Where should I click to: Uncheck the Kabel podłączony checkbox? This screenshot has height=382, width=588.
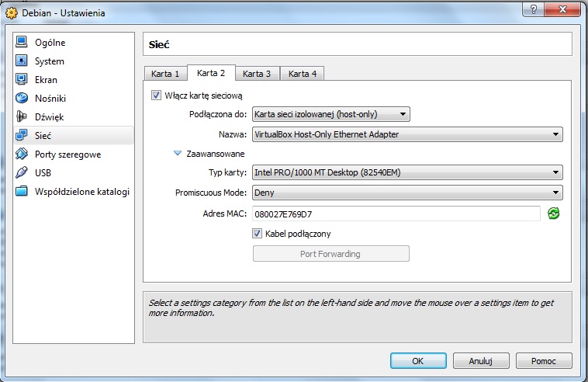[258, 233]
